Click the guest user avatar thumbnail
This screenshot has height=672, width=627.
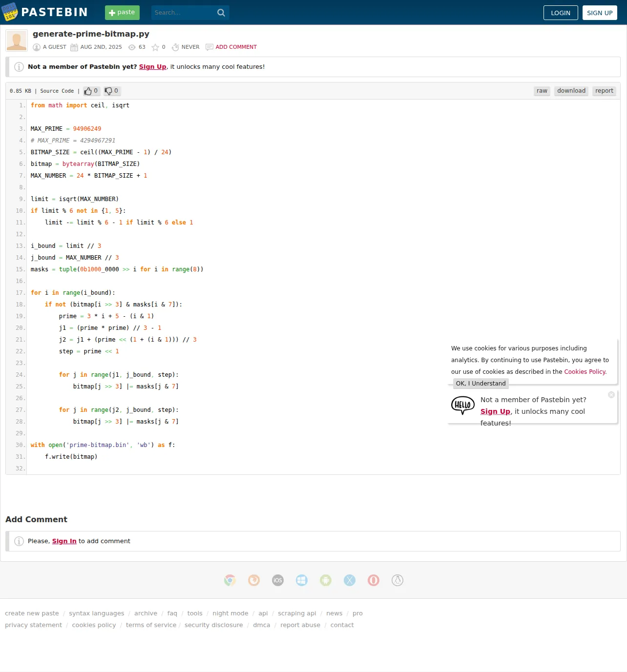point(17,41)
